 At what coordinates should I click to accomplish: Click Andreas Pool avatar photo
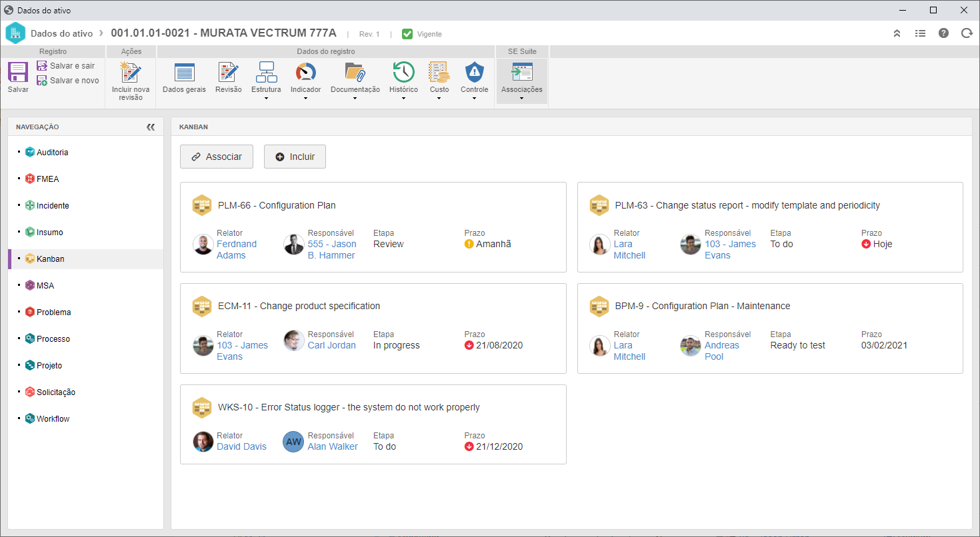691,346
